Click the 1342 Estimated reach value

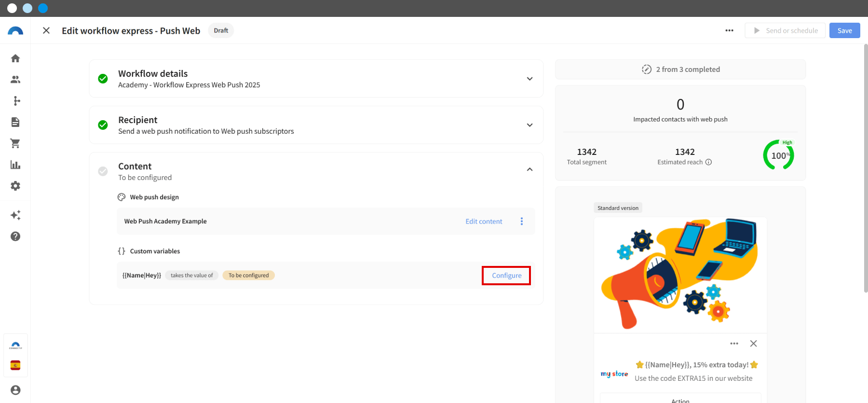[685, 152]
